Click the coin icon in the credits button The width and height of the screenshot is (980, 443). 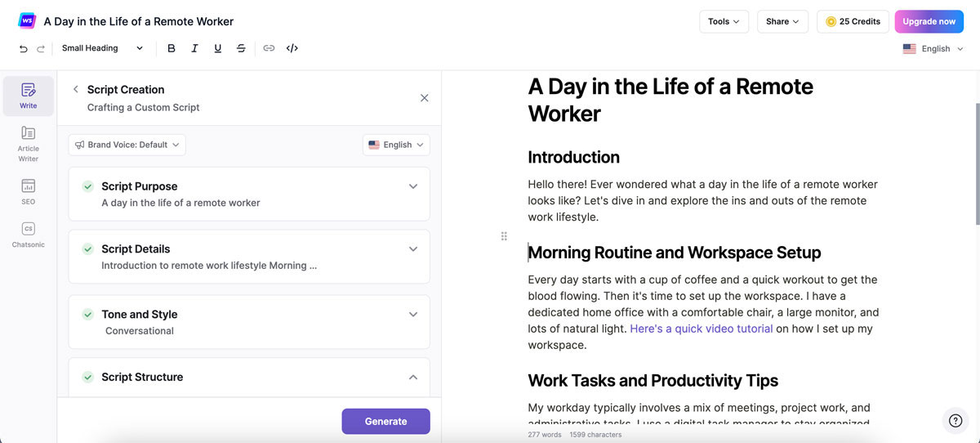click(831, 21)
